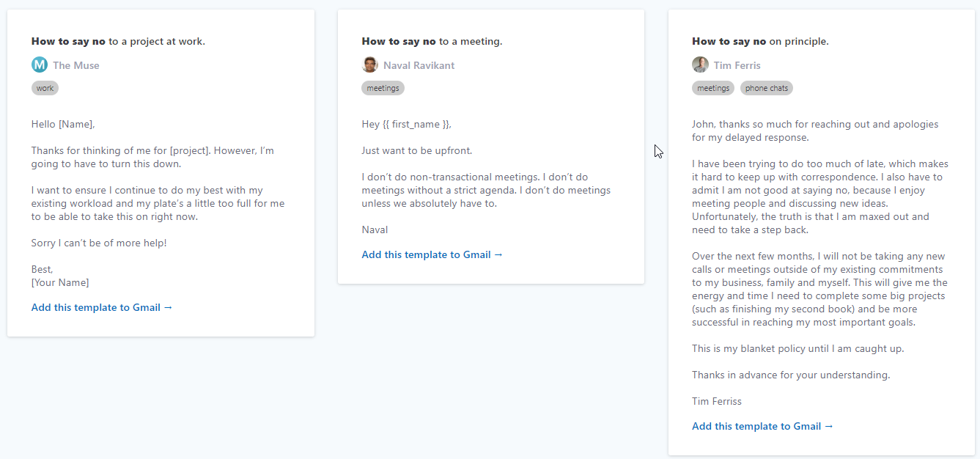Click the "Tim Ferriss" signature line
Viewport: 980px width, 459px height.
[x=716, y=401]
